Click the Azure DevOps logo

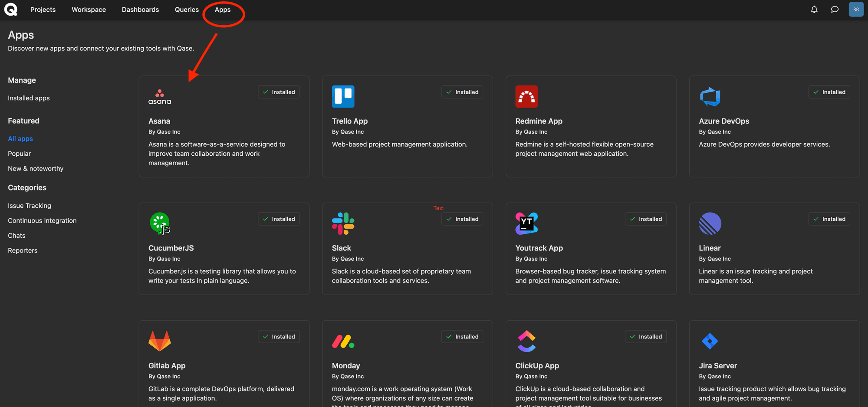coord(710,96)
